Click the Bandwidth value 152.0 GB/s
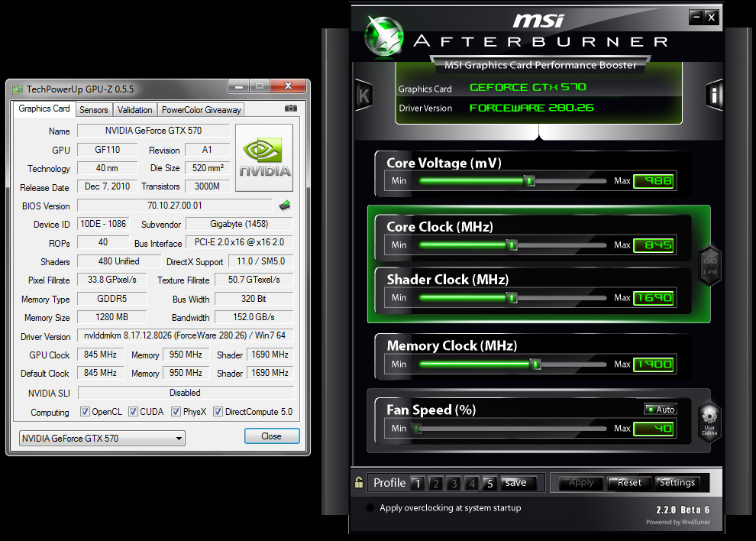Screen dimensions: 756x541 pyautogui.click(x=254, y=317)
